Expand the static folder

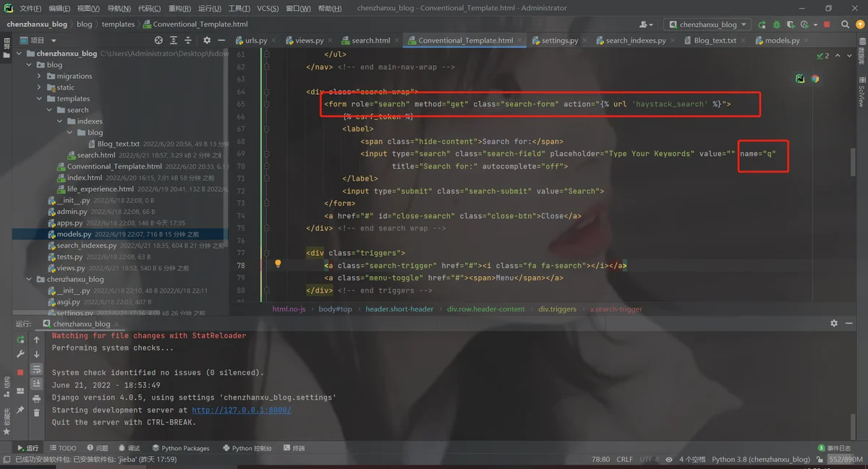pos(39,87)
